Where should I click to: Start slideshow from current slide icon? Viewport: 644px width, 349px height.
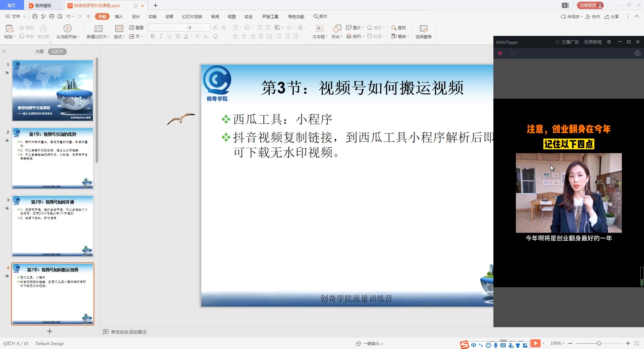point(67,28)
